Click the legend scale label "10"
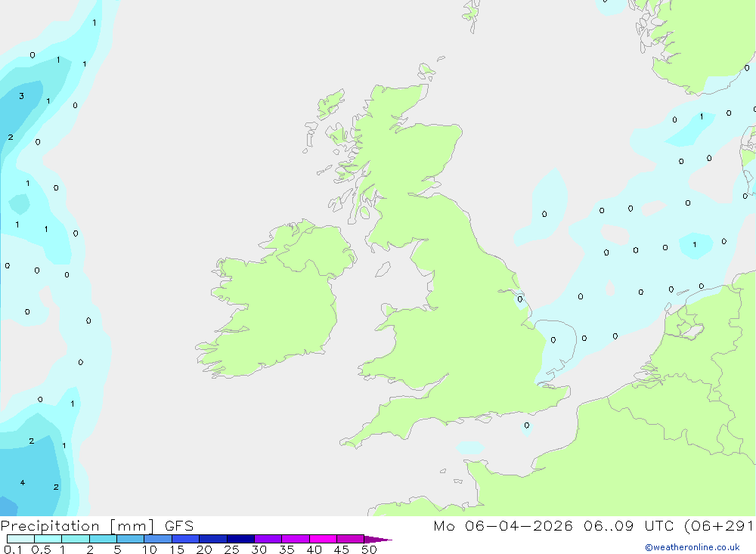 pyautogui.click(x=150, y=549)
